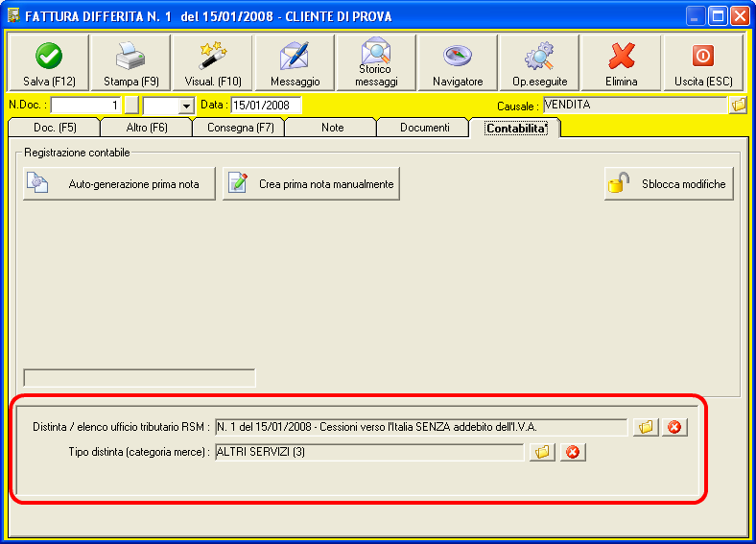This screenshot has height=544, width=756.
Task: Maximize the Fattura Differita window
Action: pos(718,16)
